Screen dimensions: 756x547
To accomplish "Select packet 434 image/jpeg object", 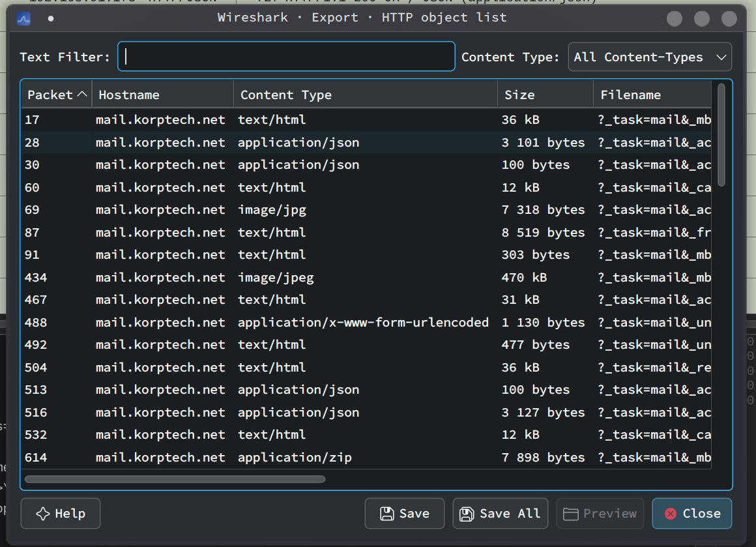I will [x=366, y=277].
